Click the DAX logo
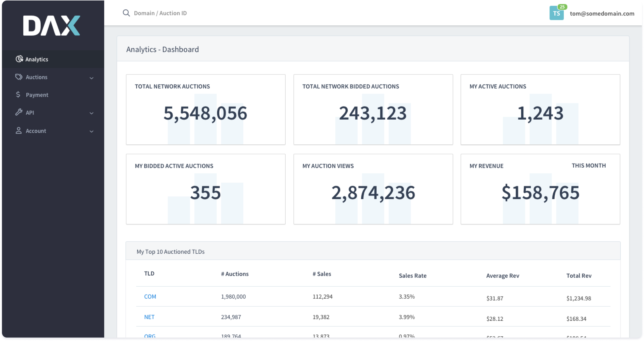Image resolution: width=644 pixels, height=341 pixels. click(51, 26)
